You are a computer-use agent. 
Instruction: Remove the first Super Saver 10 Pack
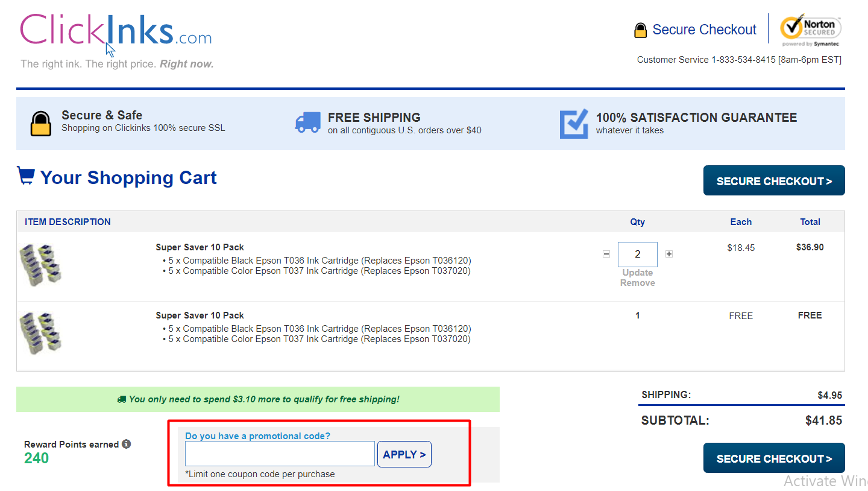click(638, 283)
